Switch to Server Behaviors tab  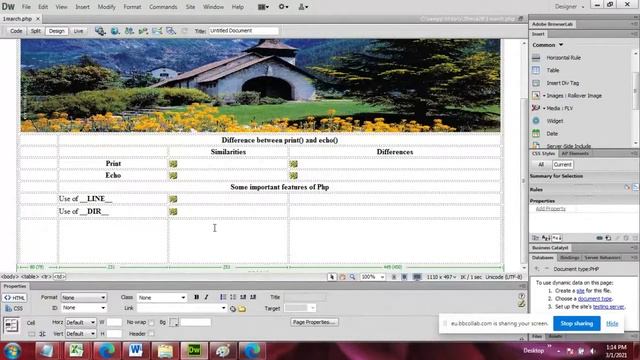602,258
